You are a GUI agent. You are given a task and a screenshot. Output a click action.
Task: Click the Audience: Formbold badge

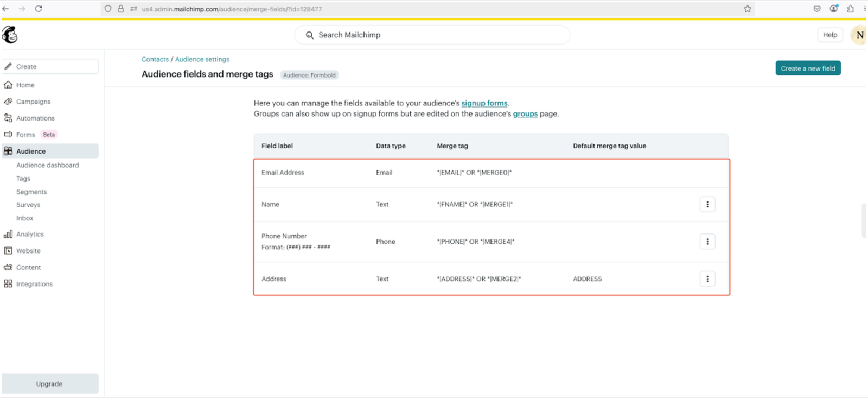click(309, 75)
